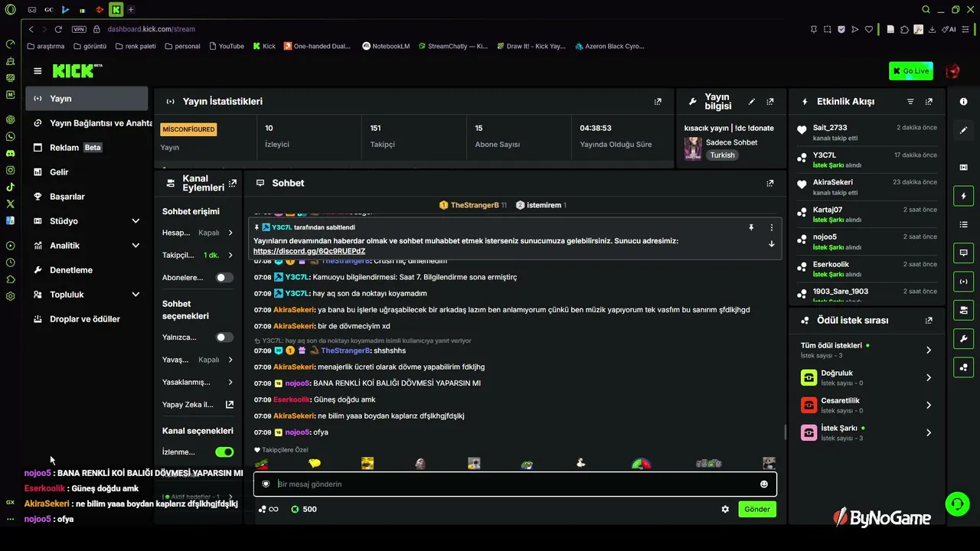Click the info icon in right toolbar
The width and height of the screenshot is (980, 551).
pos(963,102)
